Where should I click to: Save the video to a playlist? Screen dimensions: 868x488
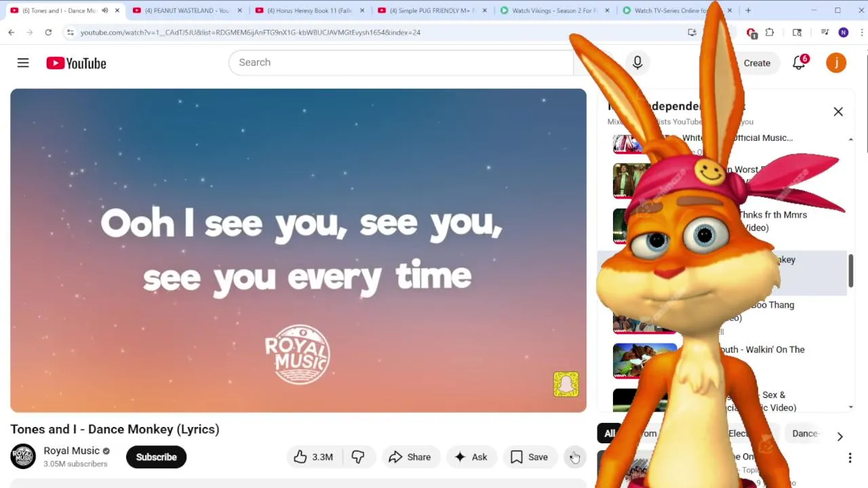529,457
